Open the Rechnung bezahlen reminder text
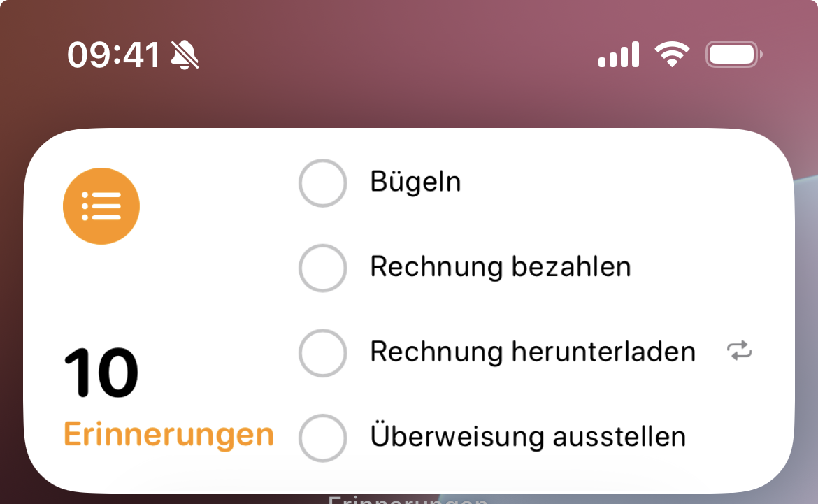Viewport: 818px width, 504px height. [501, 267]
